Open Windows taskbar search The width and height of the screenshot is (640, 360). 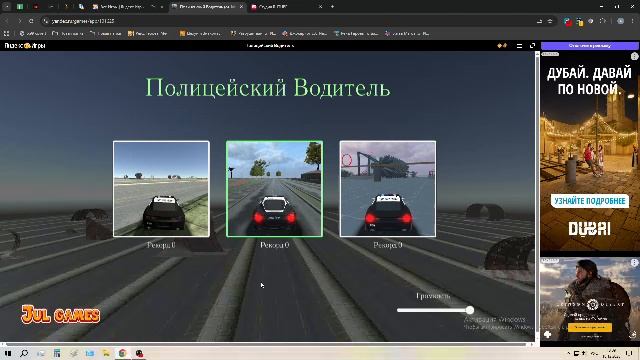[x=24, y=353]
